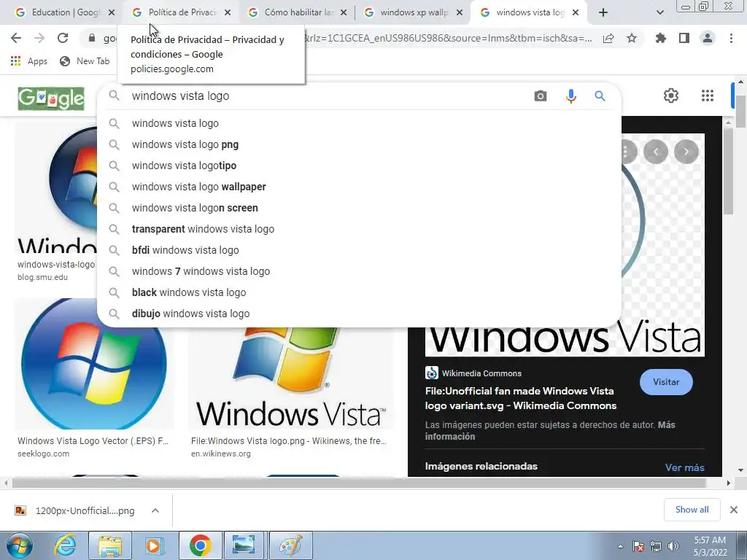Viewport: 747px width, 560px height.
Task: Open Google settings gear
Action: 671,96
